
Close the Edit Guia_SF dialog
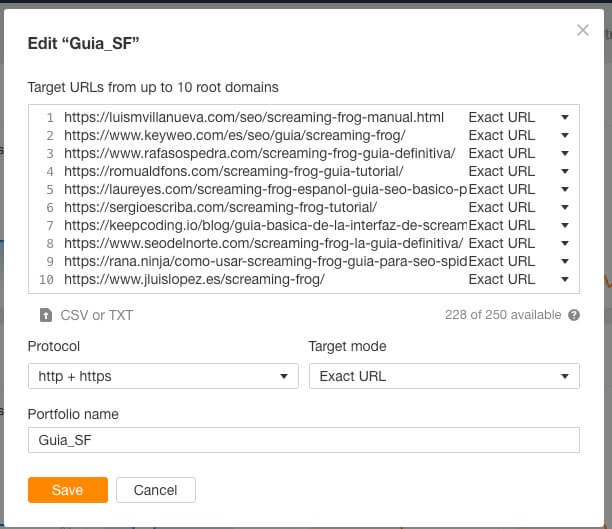click(x=583, y=31)
